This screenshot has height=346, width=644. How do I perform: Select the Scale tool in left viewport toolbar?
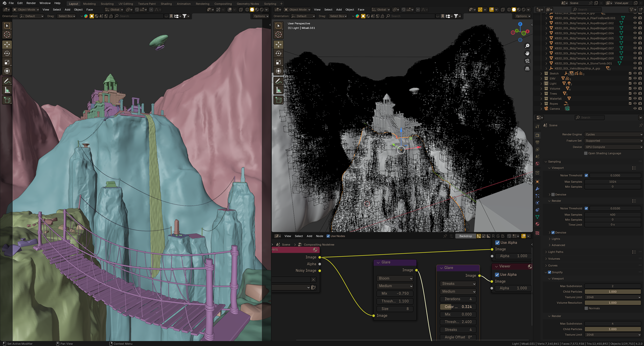pos(7,62)
